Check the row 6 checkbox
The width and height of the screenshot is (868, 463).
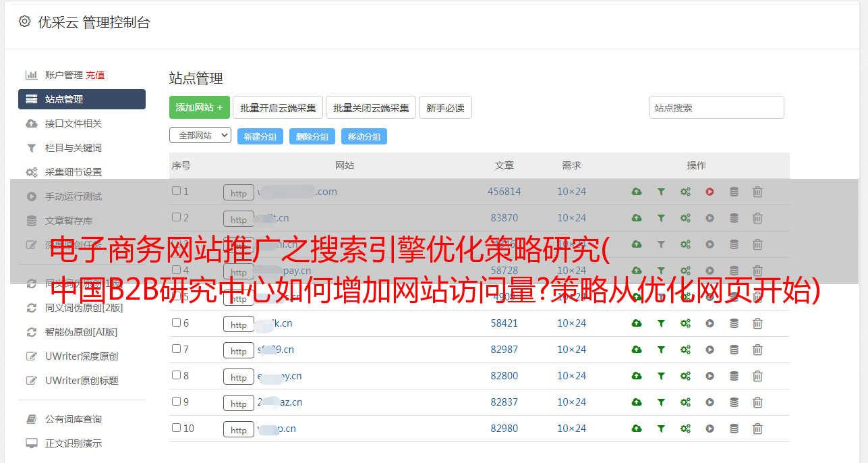pyautogui.click(x=176, y=323)
